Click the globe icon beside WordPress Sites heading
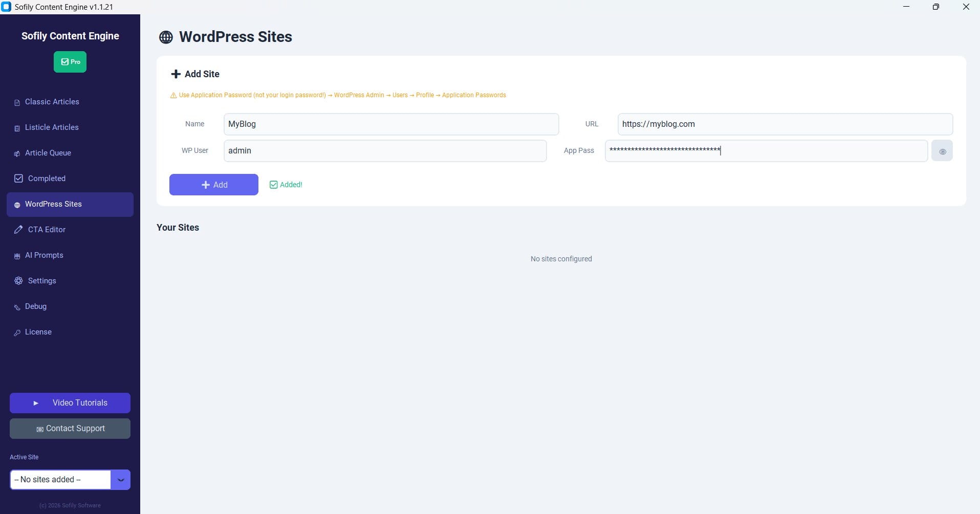Viewport: 980px width, 514px height. [x=166, y=37]
